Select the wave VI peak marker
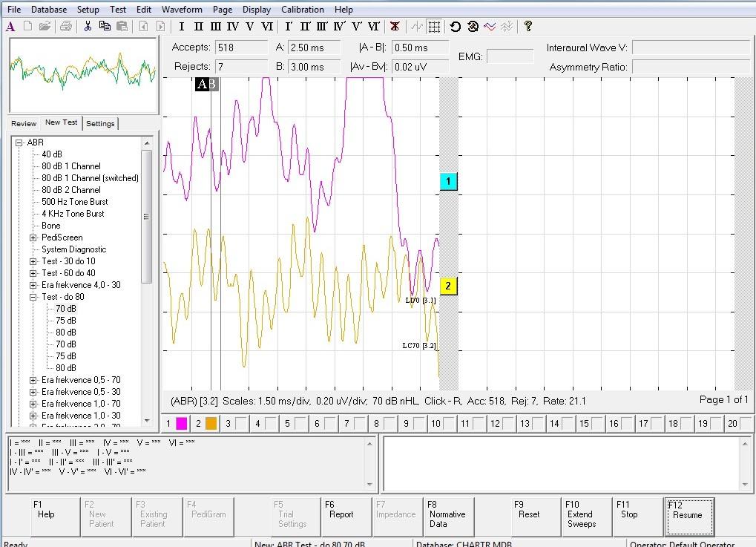 point(267,27)
